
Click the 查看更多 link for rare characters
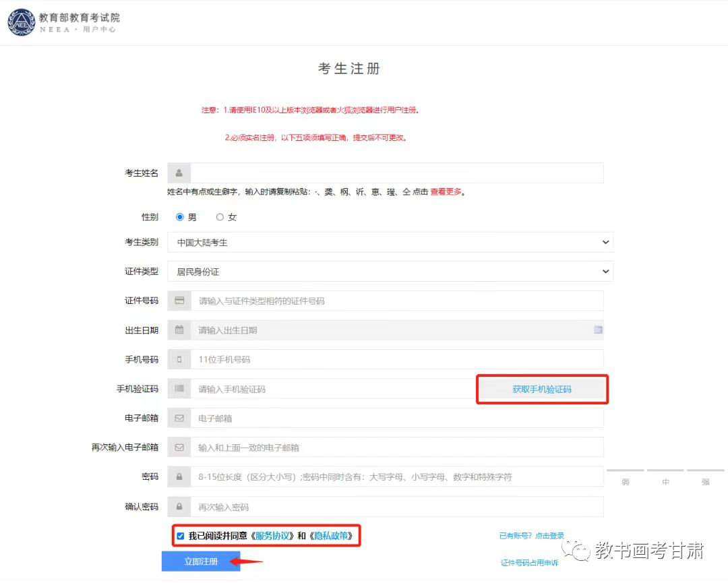pos(446,192)
